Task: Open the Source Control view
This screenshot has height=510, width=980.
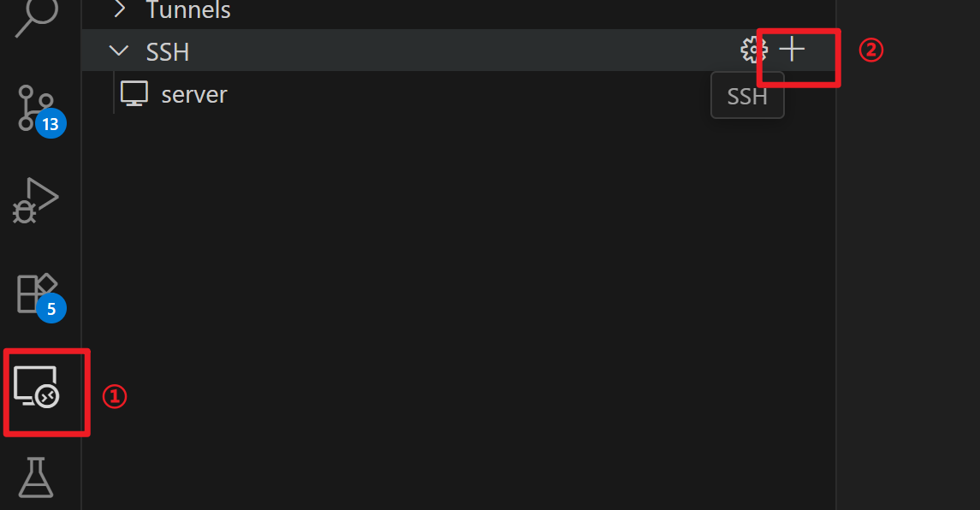Action: [36, 109]
